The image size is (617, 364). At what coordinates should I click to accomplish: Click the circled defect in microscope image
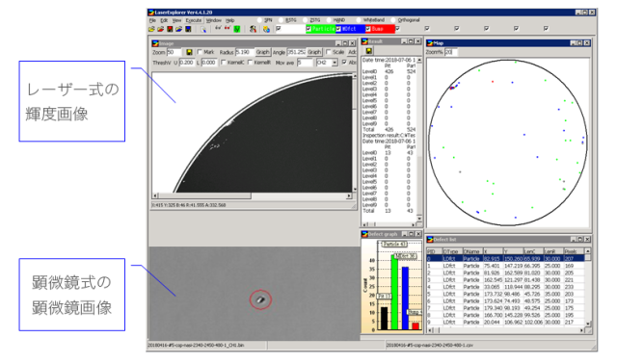pyautogui.click(x=260, y=299)
